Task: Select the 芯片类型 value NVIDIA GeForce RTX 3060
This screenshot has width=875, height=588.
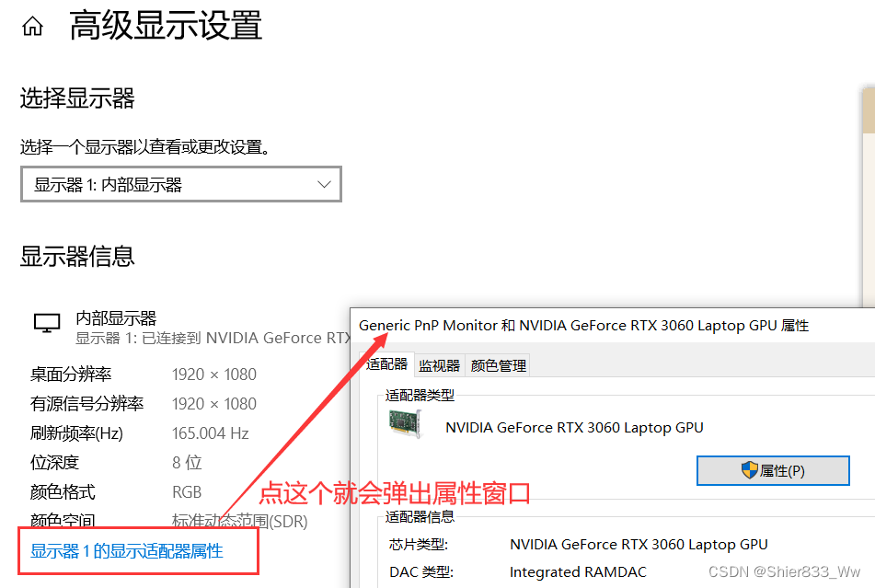Action: coord(639,545)
